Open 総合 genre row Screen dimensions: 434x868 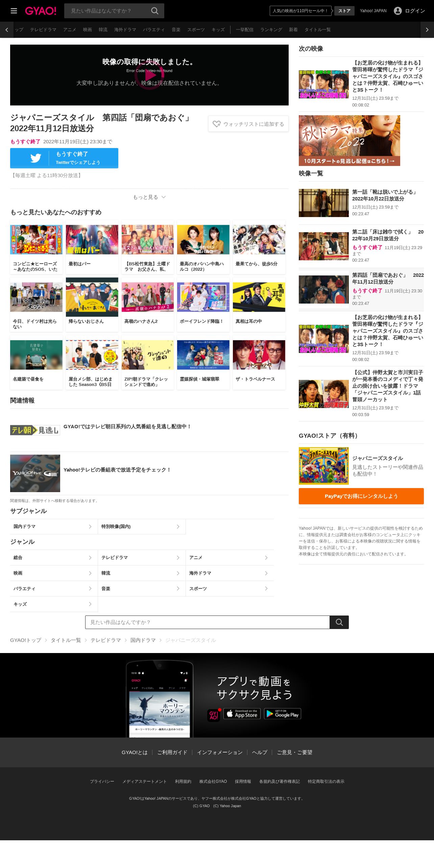tap(54, 558)
